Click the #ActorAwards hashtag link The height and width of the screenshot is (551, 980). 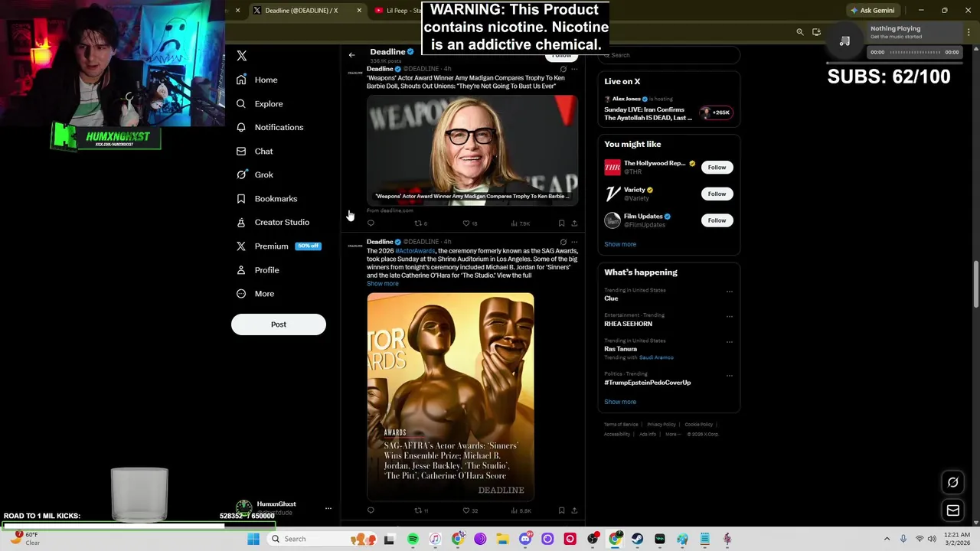[415, 251]
